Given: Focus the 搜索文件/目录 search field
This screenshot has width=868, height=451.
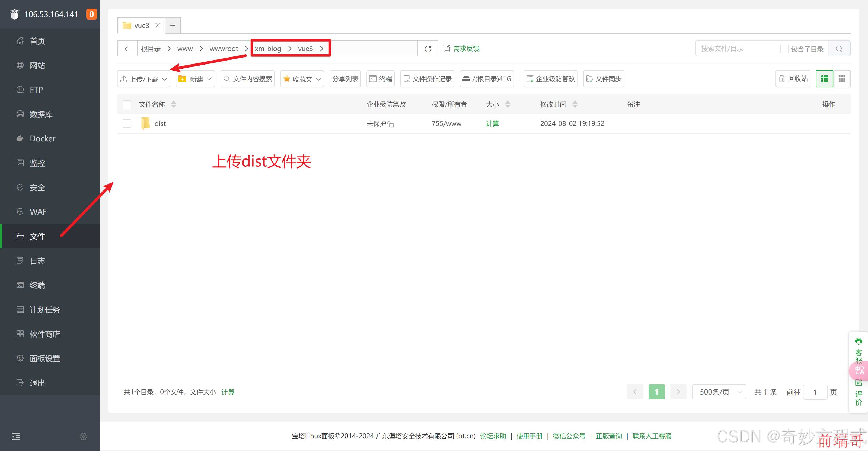Looking at the screenshot, I should click(x=738, y=49).
